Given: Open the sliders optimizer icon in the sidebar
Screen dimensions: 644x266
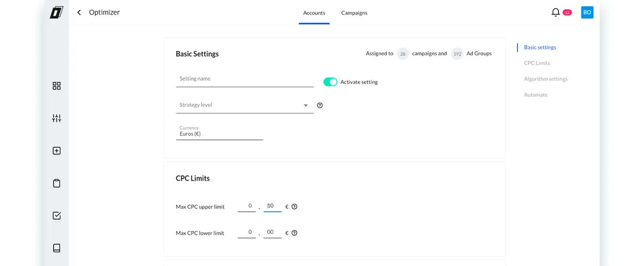Looking at the screenshot, I should point(56,118).
